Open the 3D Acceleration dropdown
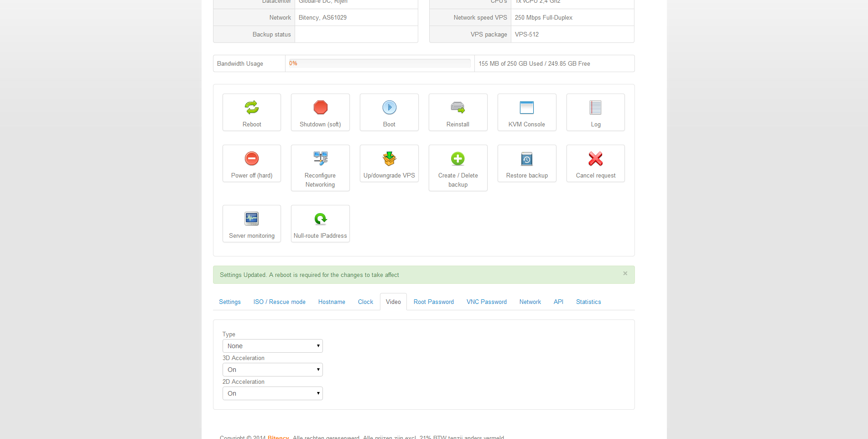 (272, 370)
